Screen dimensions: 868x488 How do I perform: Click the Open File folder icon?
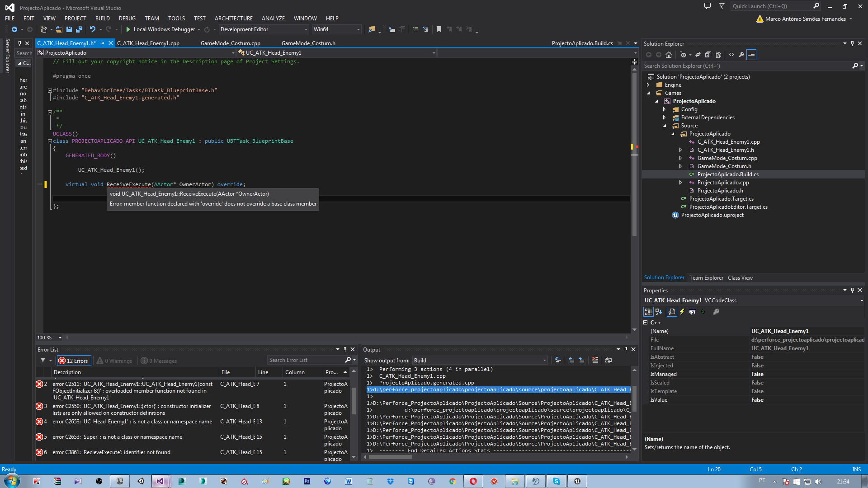click(59, 29)
